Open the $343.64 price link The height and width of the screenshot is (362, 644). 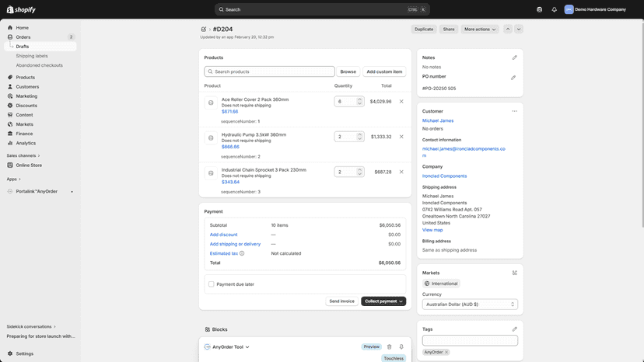click(230, 182)
